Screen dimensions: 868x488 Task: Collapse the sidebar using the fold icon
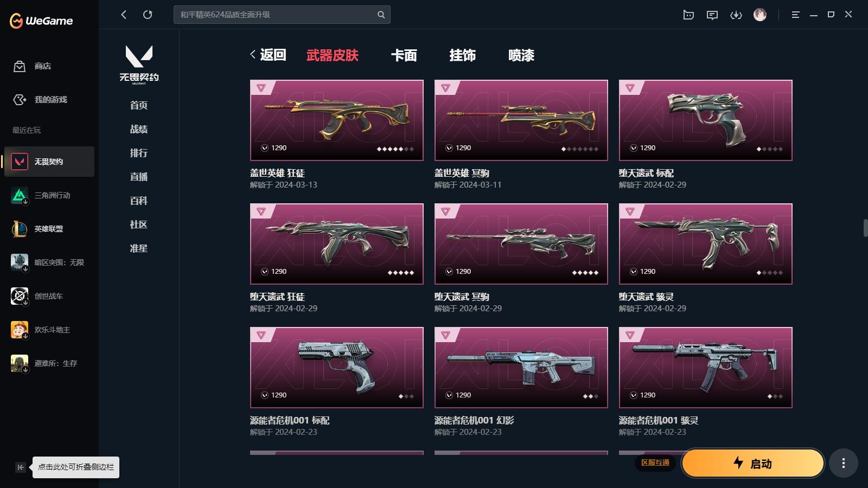tap(21, 467)
